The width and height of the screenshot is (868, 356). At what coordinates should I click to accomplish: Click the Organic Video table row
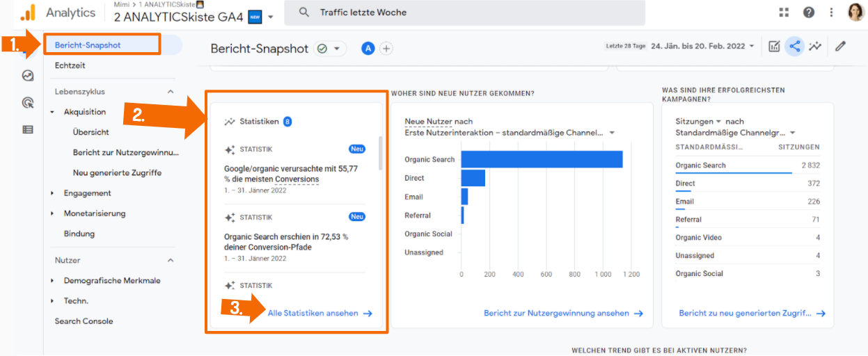(748, 238)
